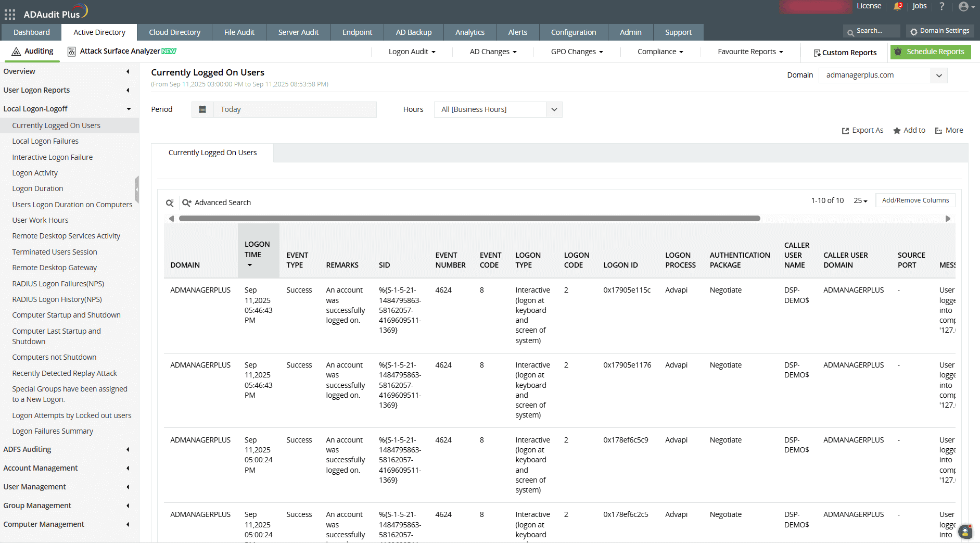This screenshot has height=543, width=980.
Task: Open the More options icon
Action: point(938,130)
